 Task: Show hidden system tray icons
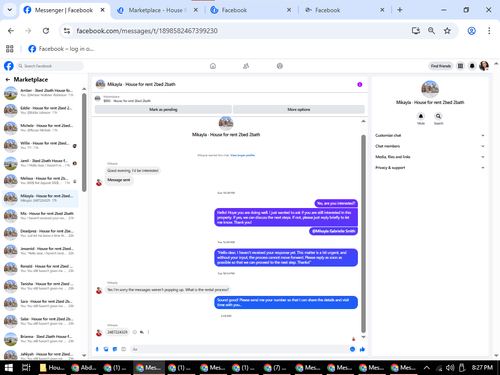coord(426,368)
